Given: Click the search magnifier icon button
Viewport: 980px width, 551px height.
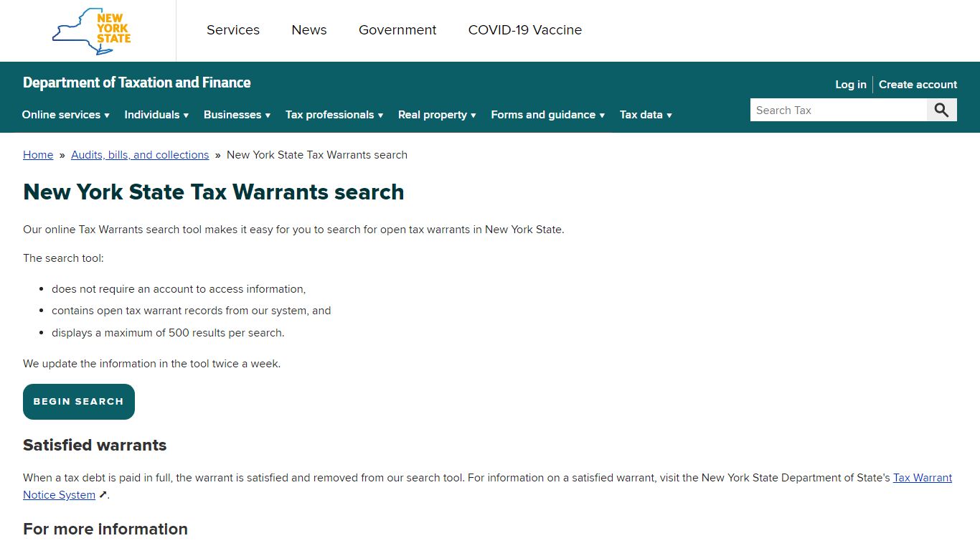Looking at the screenshot, I should tap(942, 110).
